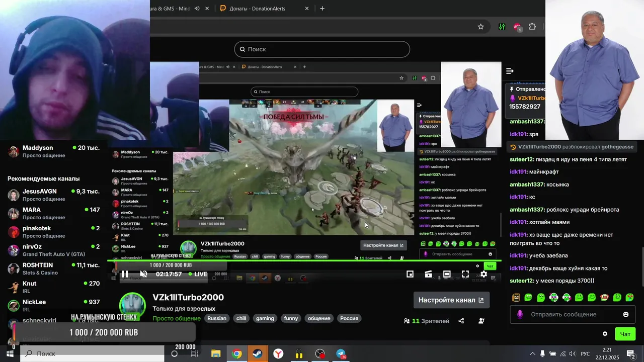The image size is (644, 362).
Task: Open the browser Extensions puzzle icon
Action: pyautogui.click(x=532, y=27)
